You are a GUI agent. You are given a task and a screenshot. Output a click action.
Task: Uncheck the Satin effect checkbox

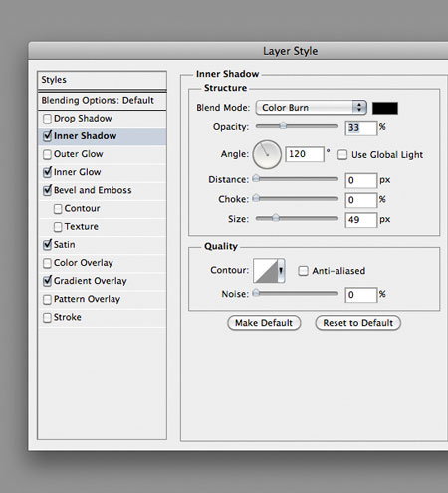click(48, 245)
